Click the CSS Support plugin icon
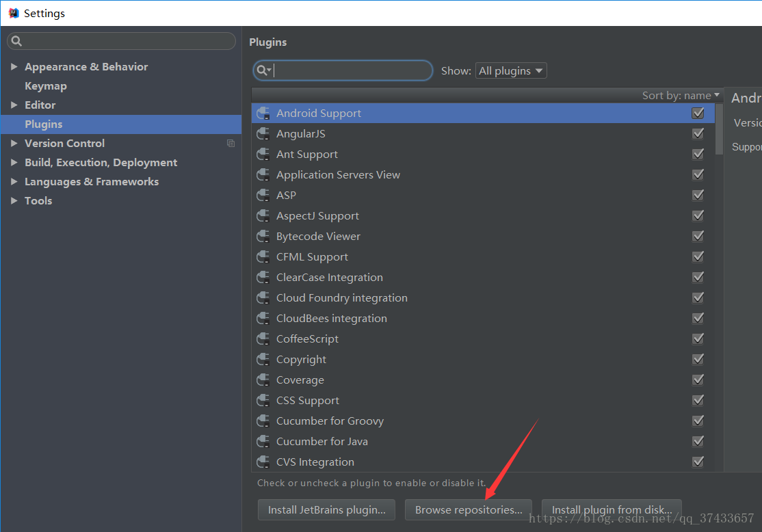Screen dimensions: 762x532 coord(263,400)
